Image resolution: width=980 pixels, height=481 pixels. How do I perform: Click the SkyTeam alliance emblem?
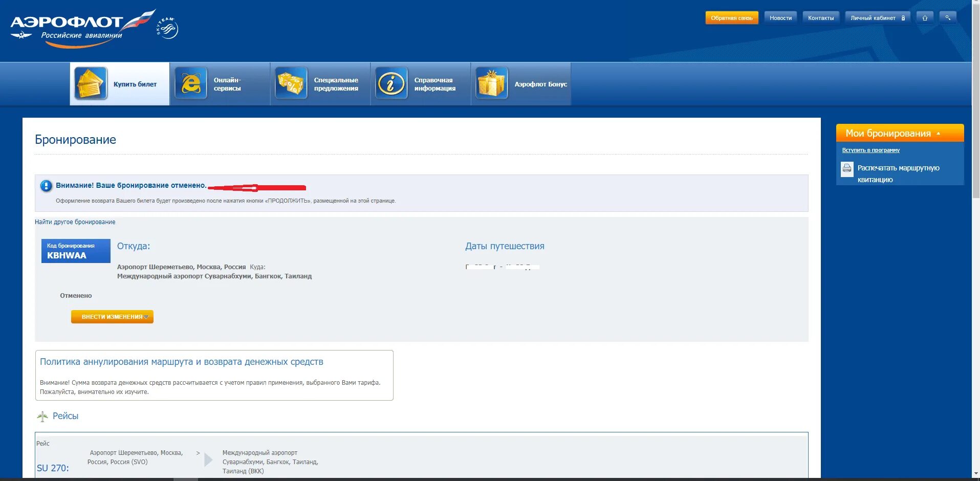[x=167, y=28]
